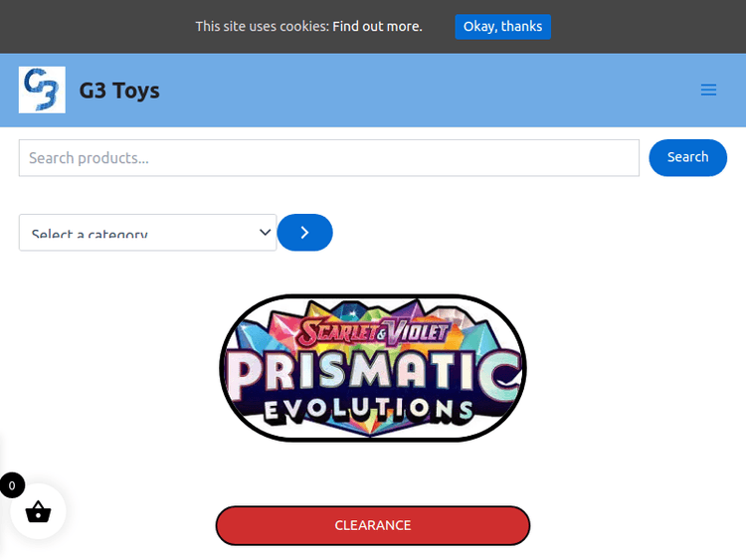The height and width of the screenshot is (560, 746).
Task: Click the Select a category placeholder text
Action: point(90,235)
